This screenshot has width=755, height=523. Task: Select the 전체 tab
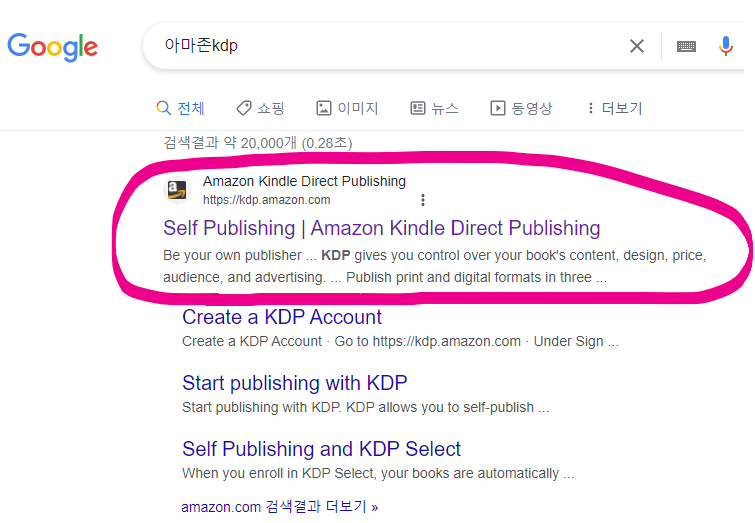pos(181,108)
